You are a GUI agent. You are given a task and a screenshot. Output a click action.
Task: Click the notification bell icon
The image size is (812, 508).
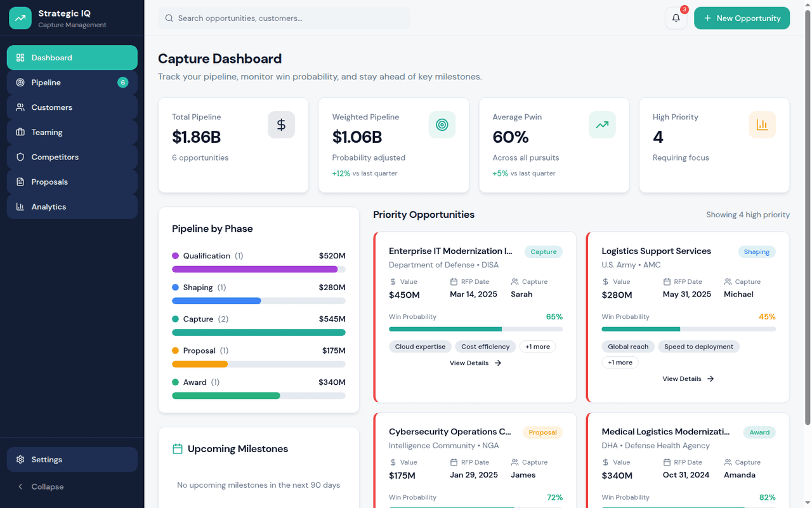coord(676,18)
